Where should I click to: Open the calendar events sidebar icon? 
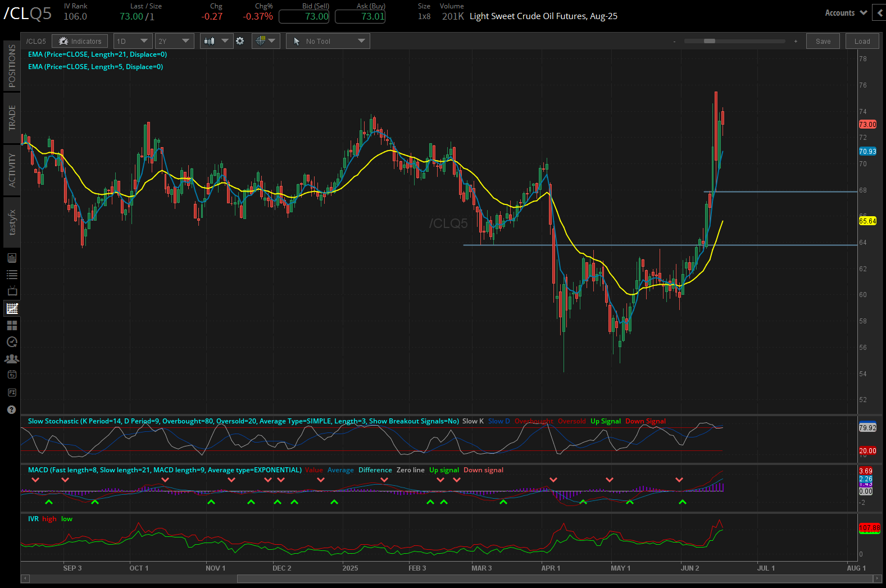12,375
